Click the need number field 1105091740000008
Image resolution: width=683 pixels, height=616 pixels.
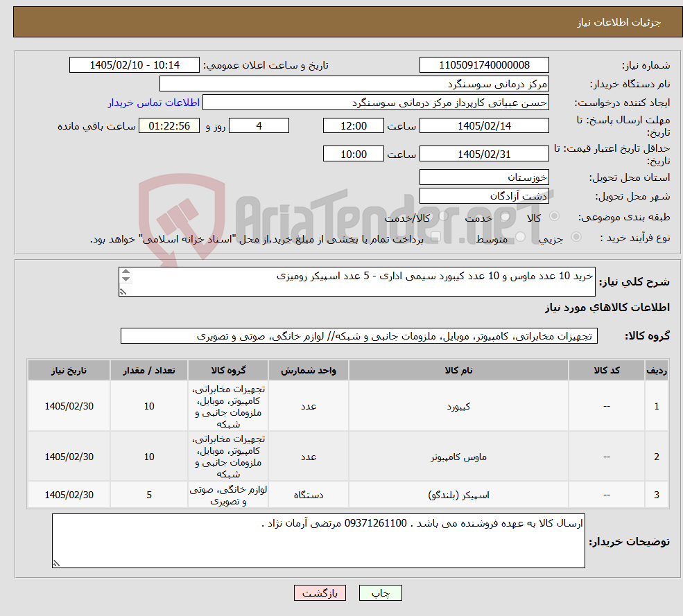pyautogui.click(x=484, y=65)
